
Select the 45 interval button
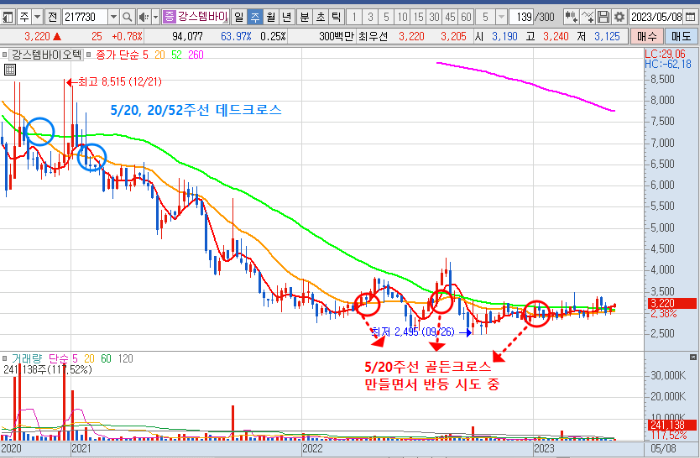[450, 17]
